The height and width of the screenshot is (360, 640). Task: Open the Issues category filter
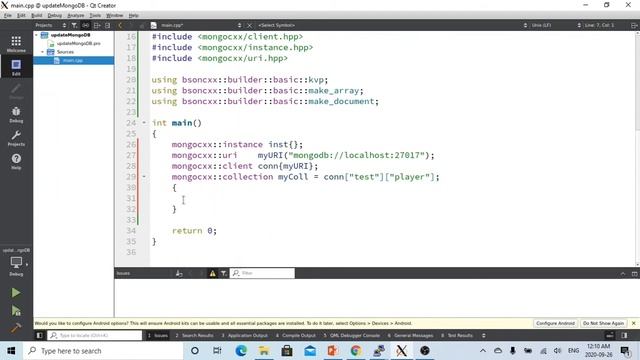pyautogui.click(x=224, y=273)
